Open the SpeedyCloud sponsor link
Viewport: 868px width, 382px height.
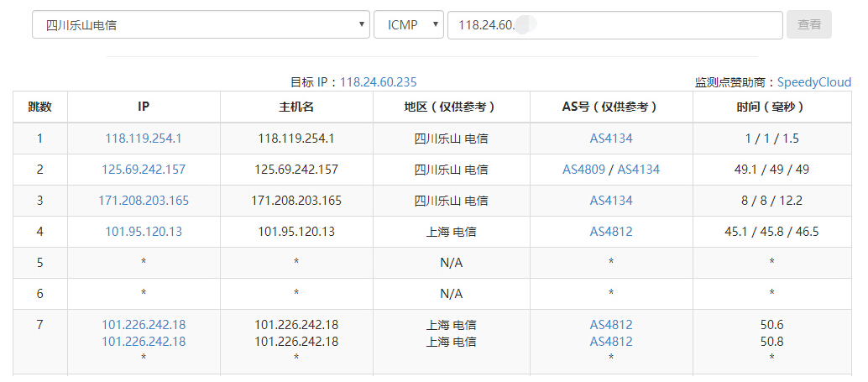coord(813,82)
